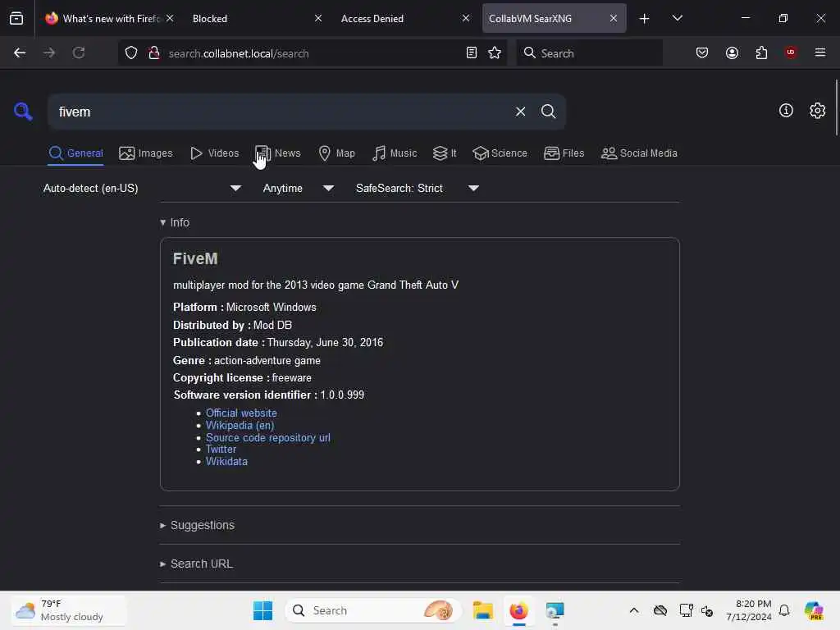Expand the Suggestions section

tap(197, 525)
